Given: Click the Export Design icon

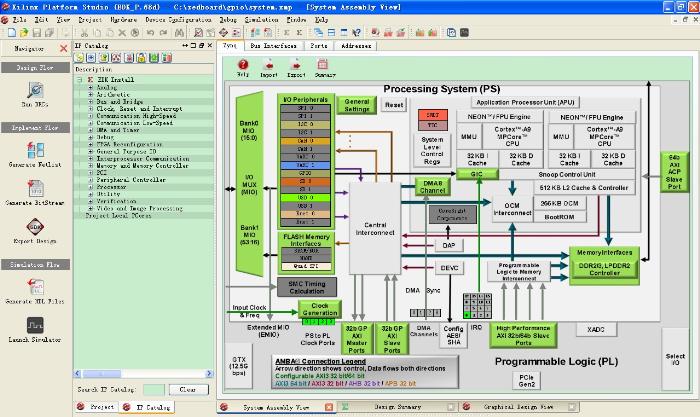Looking at the screenshot, I should coord(33,228).
